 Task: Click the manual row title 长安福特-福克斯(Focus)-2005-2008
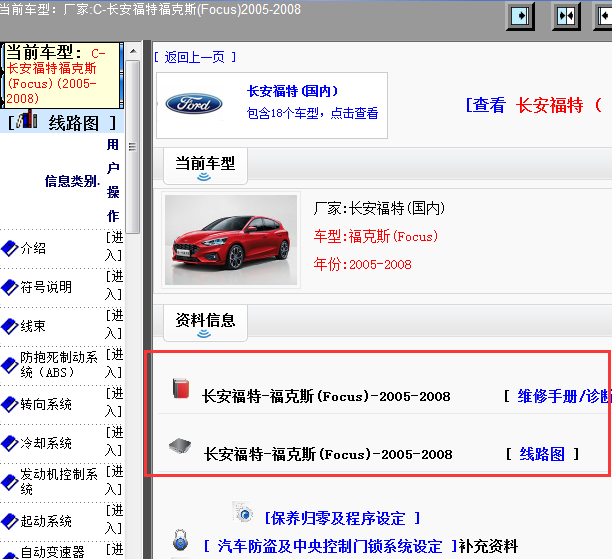pos(326,397)
